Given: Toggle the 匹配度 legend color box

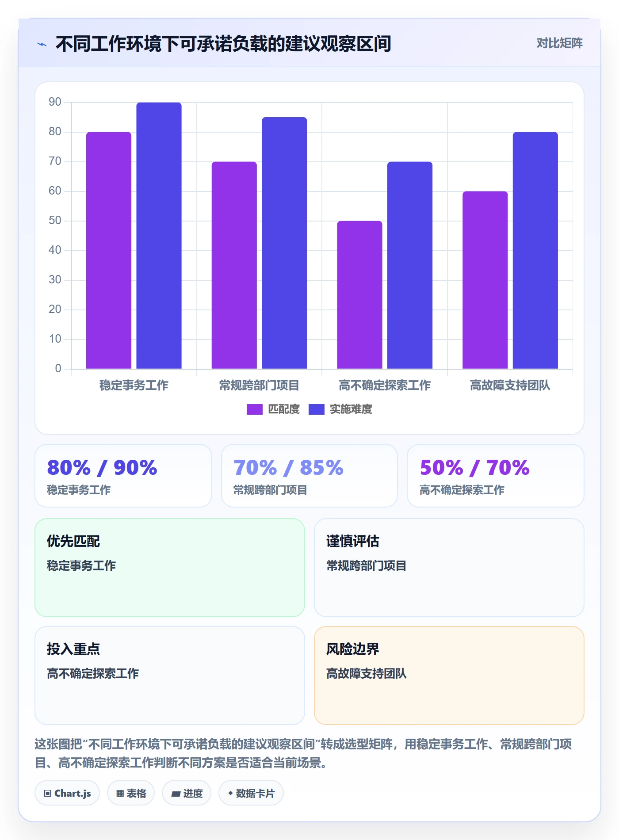Looking at the screenshot, I should (x=255, y=409).
